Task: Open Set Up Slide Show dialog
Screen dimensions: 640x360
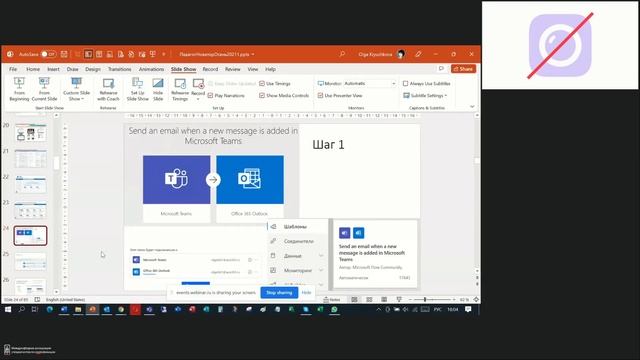Action: [138, 89]
